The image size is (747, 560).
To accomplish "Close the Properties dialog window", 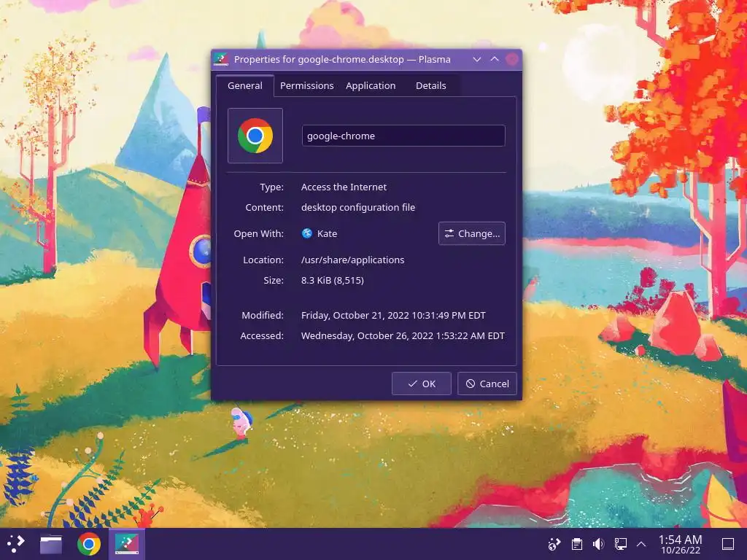I will (512, 60).
